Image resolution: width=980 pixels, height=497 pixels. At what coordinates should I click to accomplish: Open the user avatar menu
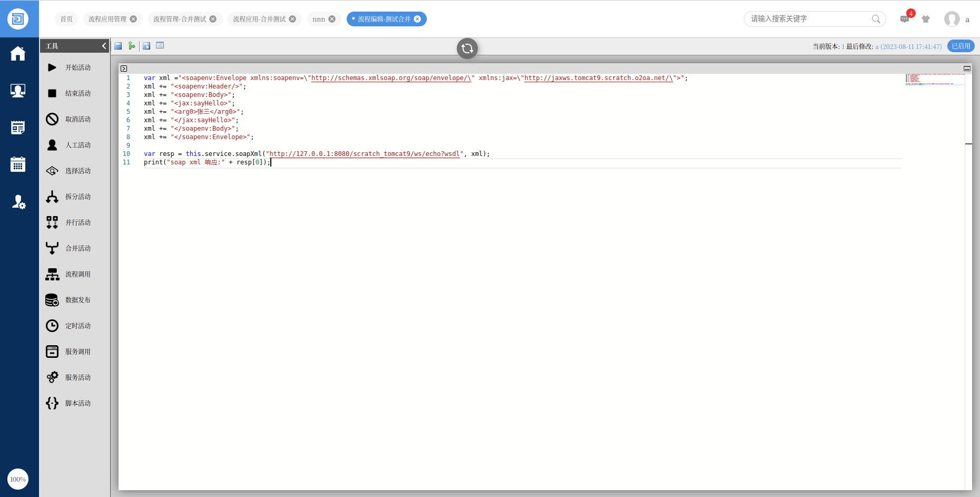[952, 19]
